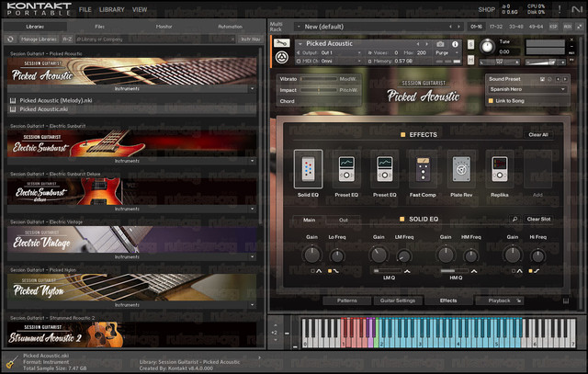Viewport: 588px width, 374px height.
Task: Toggle the SOLID EQ enable square
Action: click(402, 219)
